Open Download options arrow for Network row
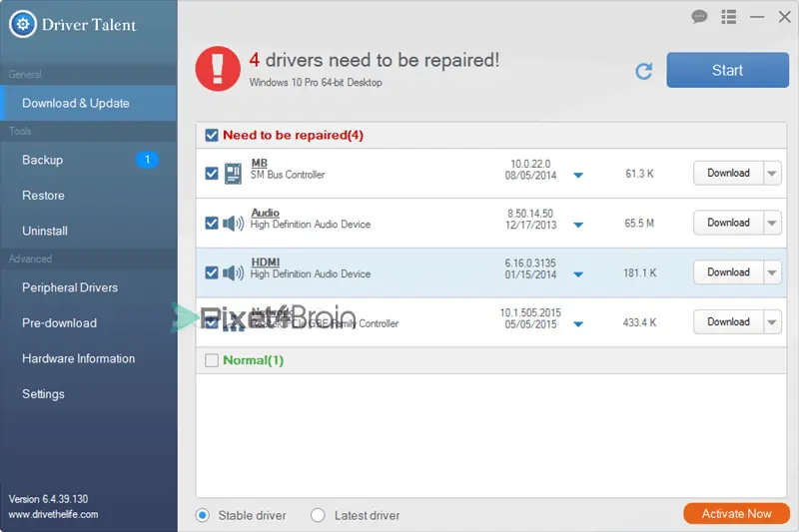The image size is (799, 532). [x=772, y=322]
